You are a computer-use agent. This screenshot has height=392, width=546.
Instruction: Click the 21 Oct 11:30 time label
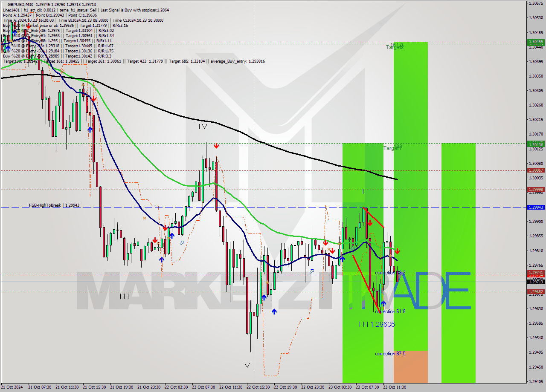(x=67, y=387)
